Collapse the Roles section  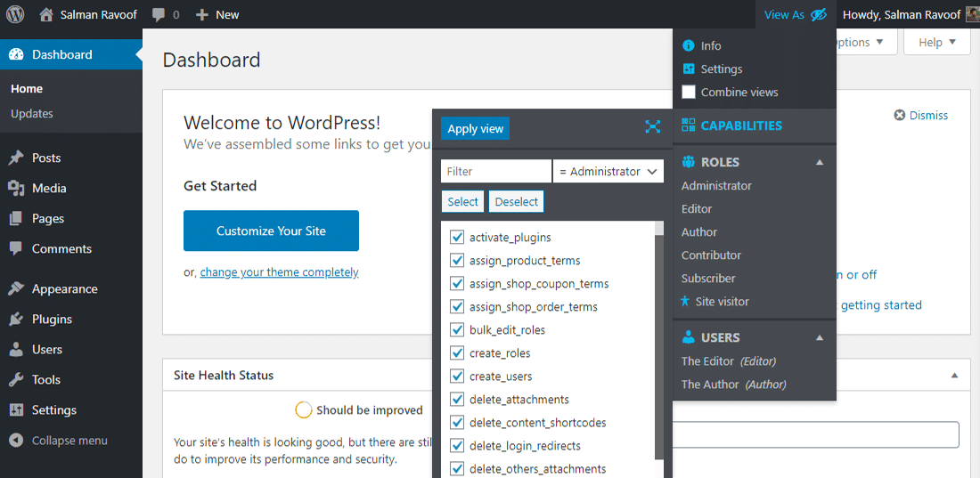point(820,162)
